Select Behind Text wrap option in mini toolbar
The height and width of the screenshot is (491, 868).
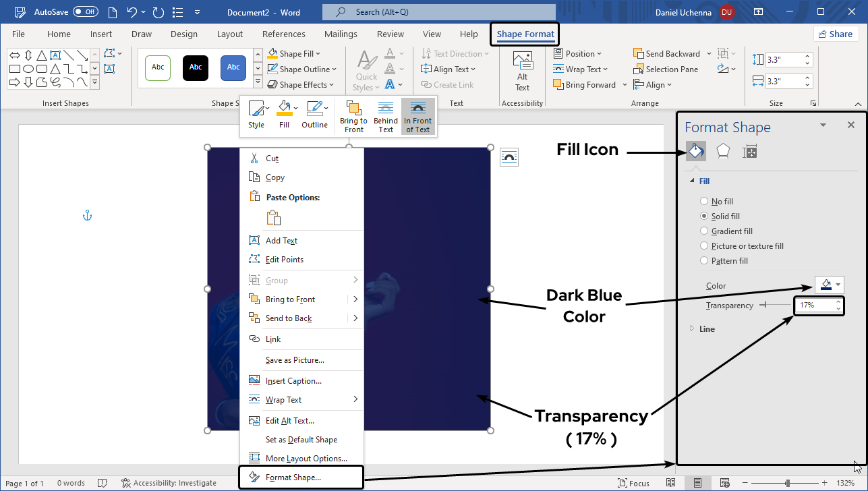(x=386, y=117)
